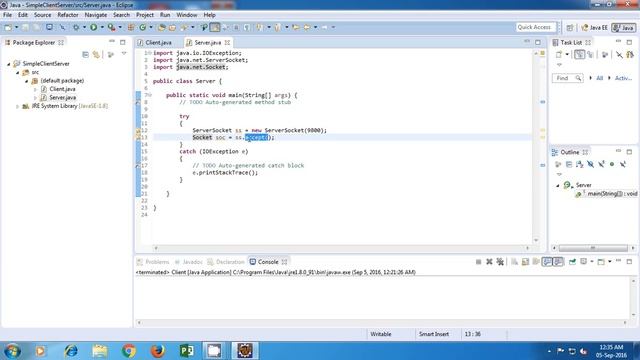This screenshot has height=360, width=640.
Task: Open the New Task dropdown arrow
Action: click(567, 54)
